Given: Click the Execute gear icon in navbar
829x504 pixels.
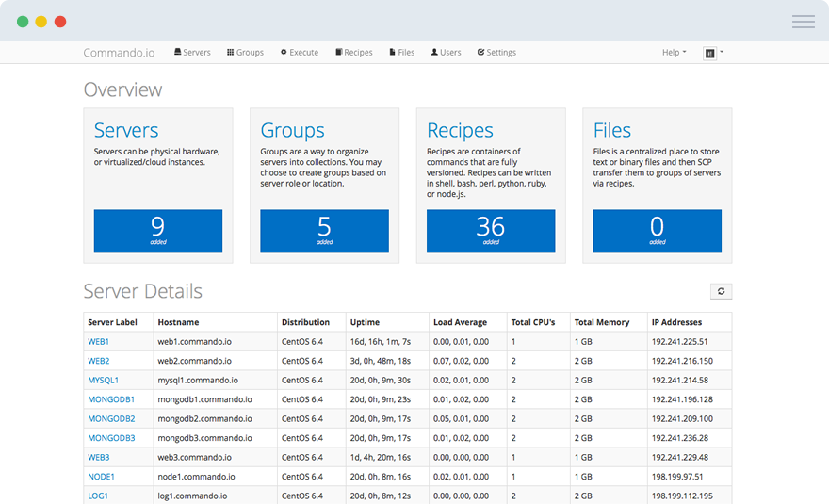Looking at the screenshot, I should 284,53.
